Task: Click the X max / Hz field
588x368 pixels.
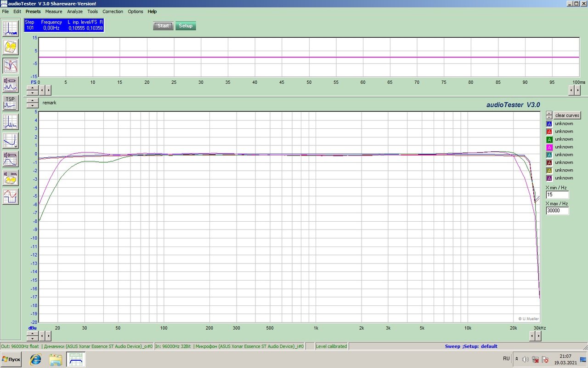Action: (557, 211)
